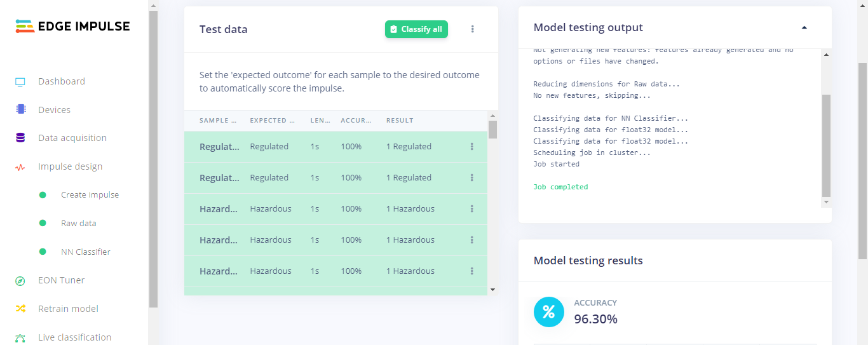Sort by the Result column header
Image resolution: width=868 pixels, height=345 pixels.
pos(400,121)
